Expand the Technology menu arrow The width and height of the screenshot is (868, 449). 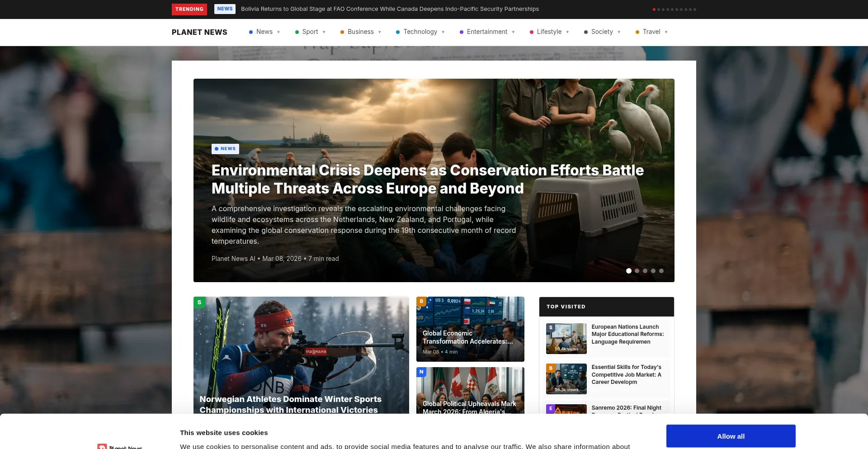(443, 32)
